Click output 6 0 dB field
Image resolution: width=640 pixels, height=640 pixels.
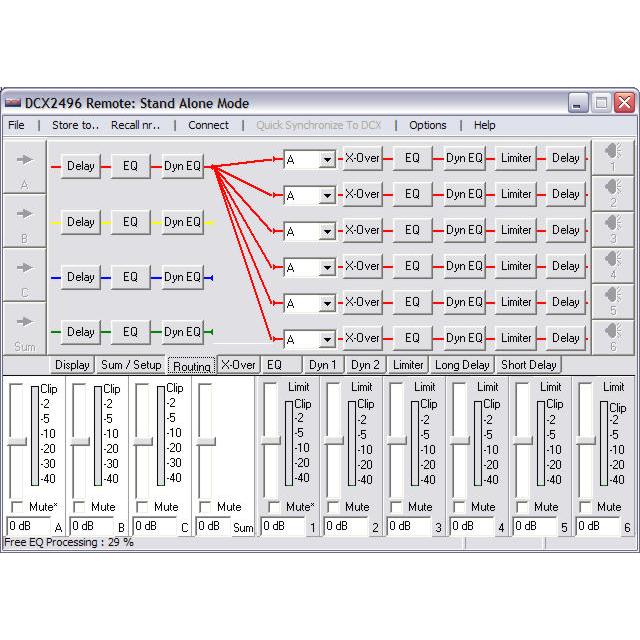tap(597, 526)
